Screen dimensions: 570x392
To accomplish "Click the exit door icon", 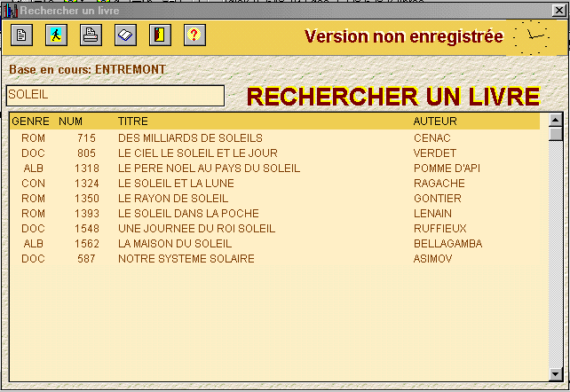I will tap(160, 35).
